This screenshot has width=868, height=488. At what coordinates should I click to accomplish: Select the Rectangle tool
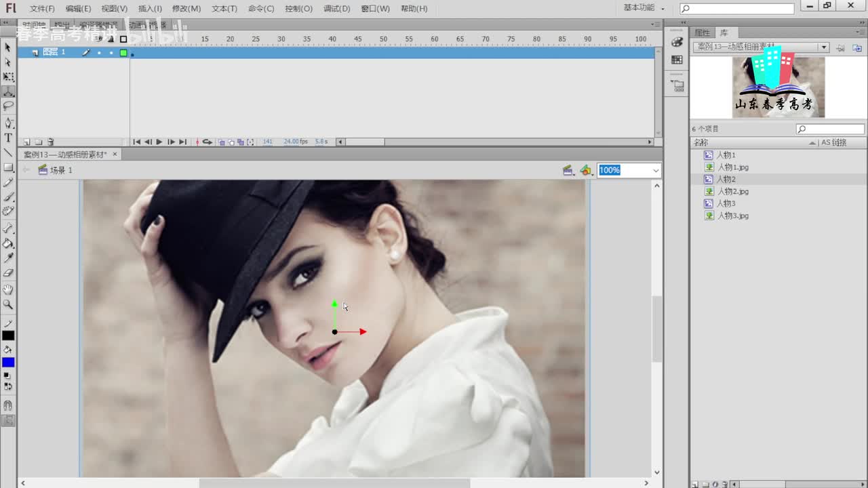[x=8, y=167]
